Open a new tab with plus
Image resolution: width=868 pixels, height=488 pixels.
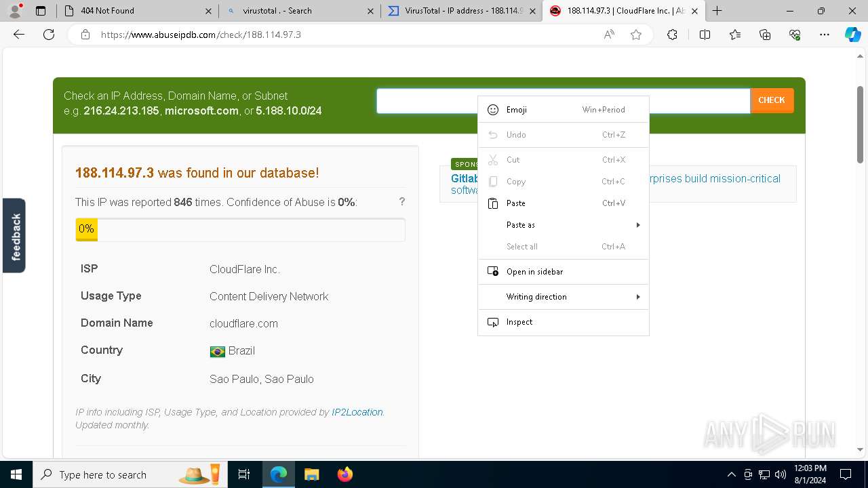tap(717, 11)
